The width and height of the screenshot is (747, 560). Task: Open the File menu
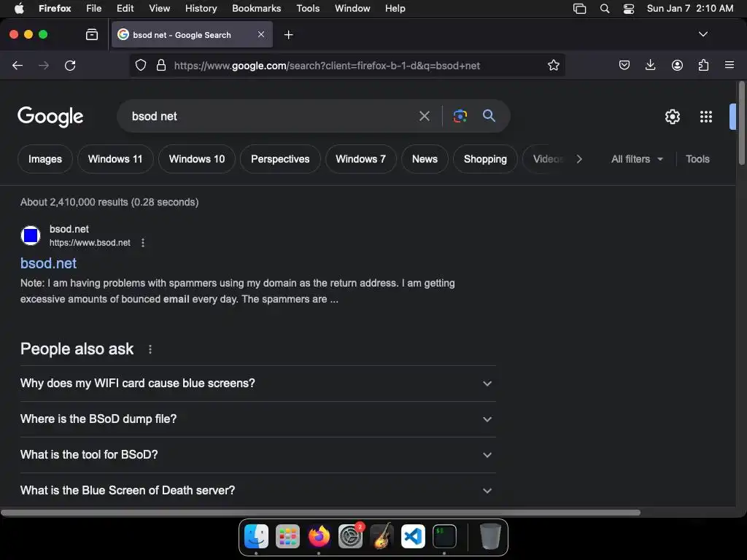click(x=93, y=9)
